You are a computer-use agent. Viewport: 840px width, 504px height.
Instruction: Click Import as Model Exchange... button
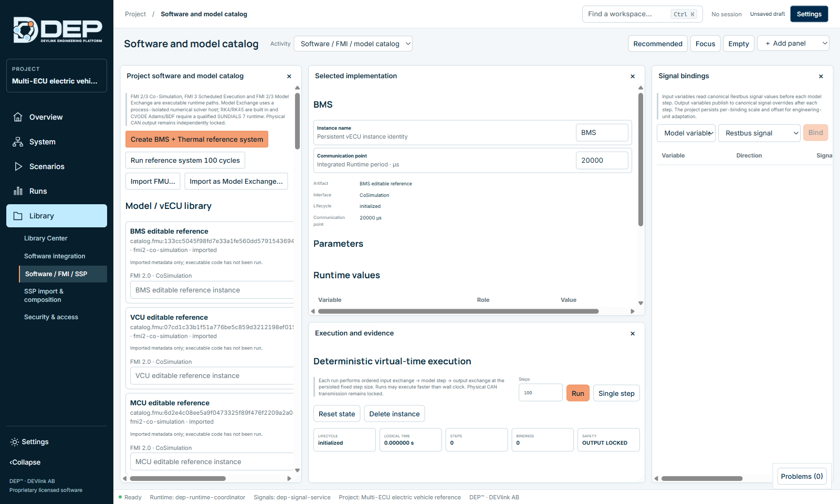(x=236, y=181)
